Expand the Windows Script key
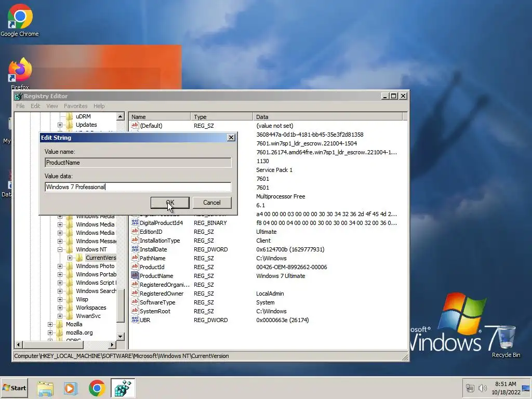 (60, 283)
